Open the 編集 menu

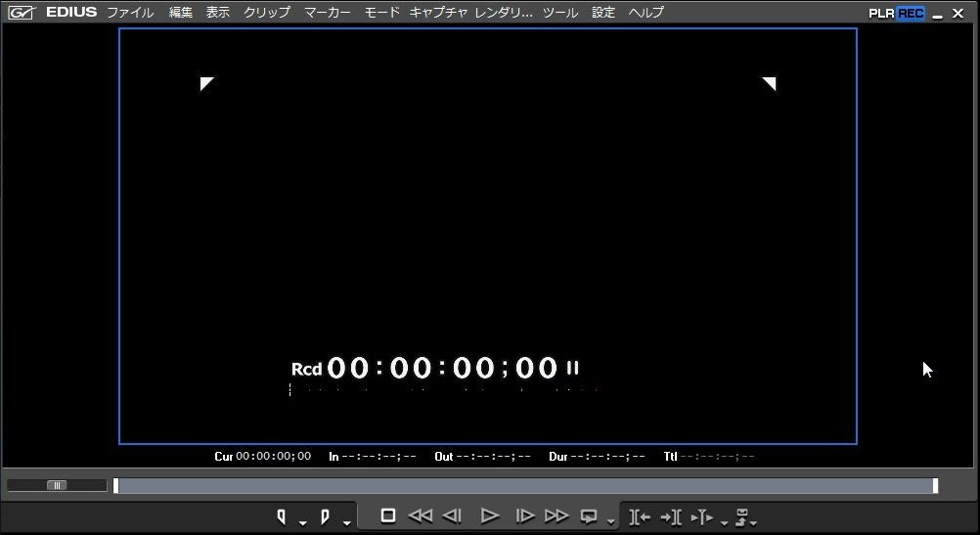tap(181, 13)
